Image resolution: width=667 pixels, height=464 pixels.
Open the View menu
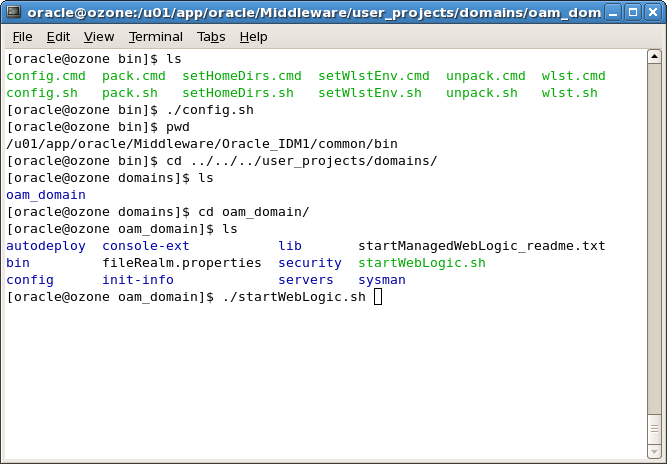pyautogui.click(x=99, y=37)
